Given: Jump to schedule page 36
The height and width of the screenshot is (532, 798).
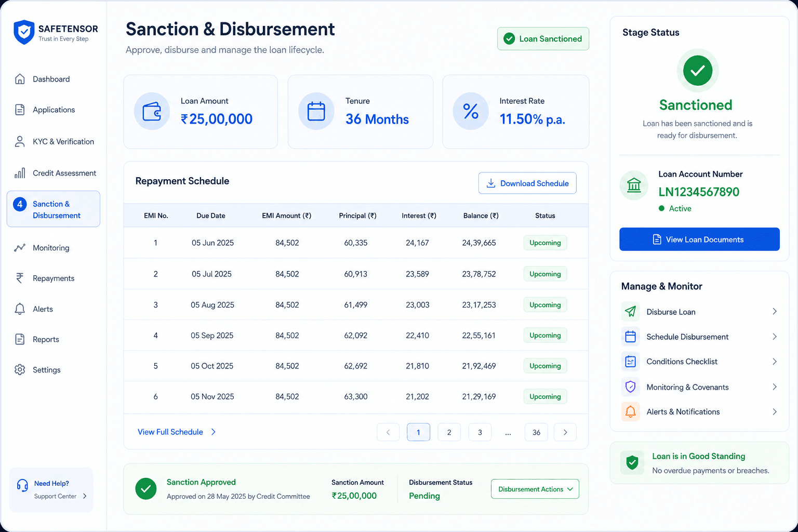Looking at the screenshot, I should pos(537,432).
